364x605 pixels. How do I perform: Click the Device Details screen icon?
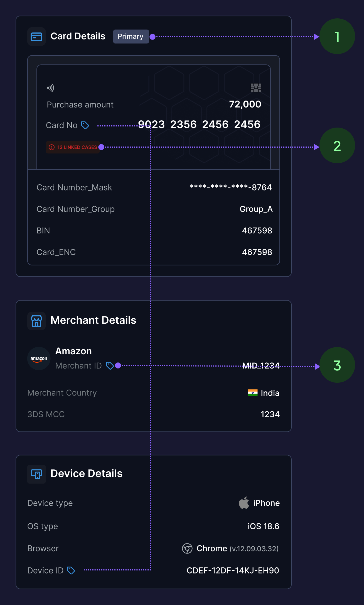[x=36, y=474]
